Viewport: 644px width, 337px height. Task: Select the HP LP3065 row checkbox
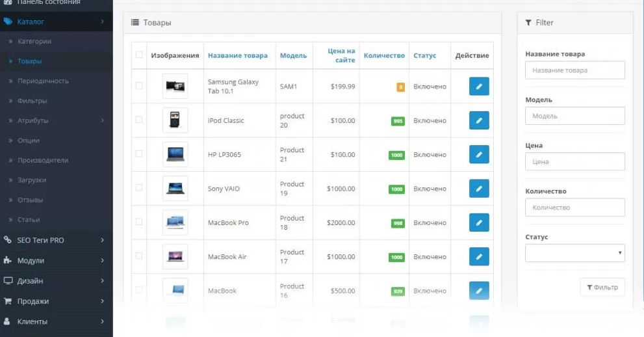coord(139,154)
